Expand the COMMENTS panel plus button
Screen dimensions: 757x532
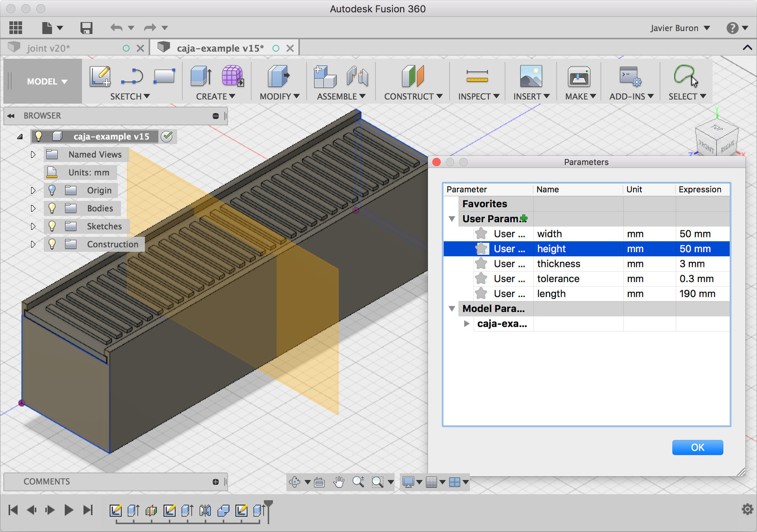216,482
